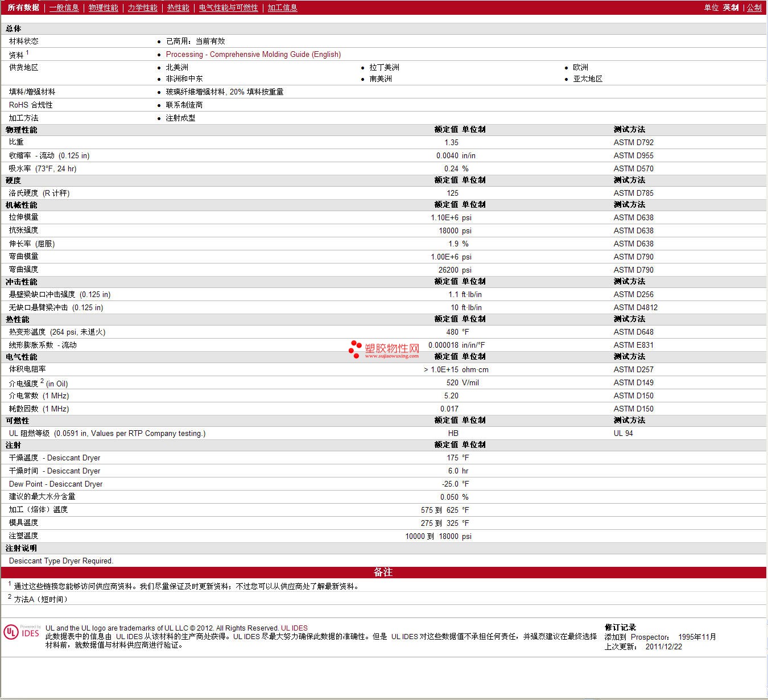This screenshot has width=768, height=700.
Task: Click the 联系制造商 RoHS text
Action: [184, 105]
